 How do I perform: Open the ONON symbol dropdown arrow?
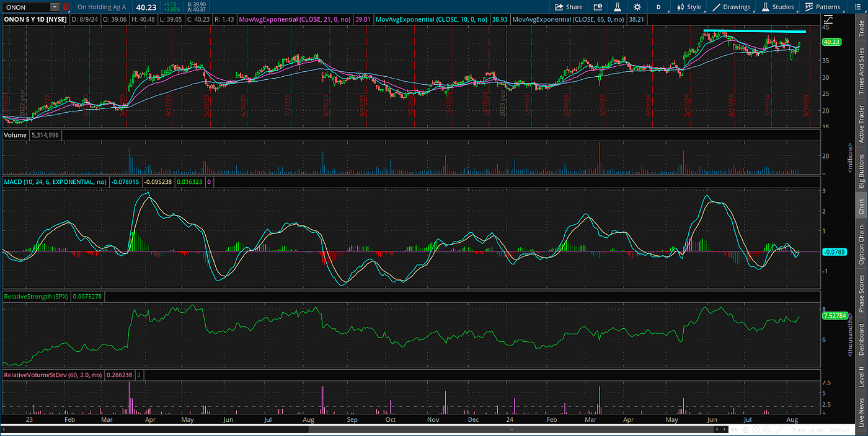[55, 7]
